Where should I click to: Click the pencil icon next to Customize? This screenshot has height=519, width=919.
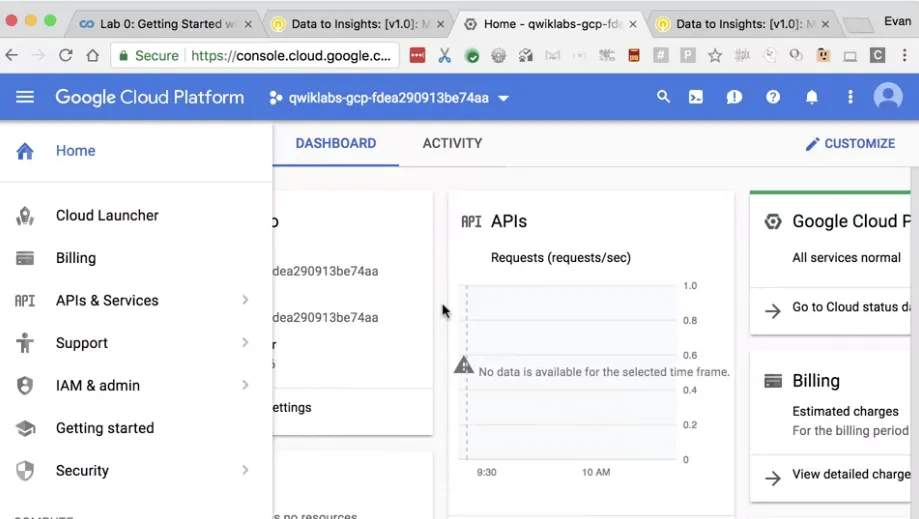click(812, 144)
